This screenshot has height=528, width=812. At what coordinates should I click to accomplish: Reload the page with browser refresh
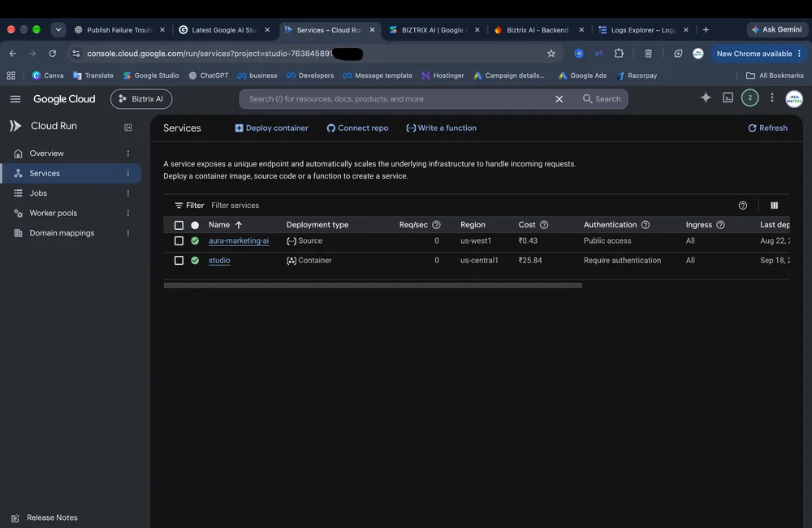[52, 54]
